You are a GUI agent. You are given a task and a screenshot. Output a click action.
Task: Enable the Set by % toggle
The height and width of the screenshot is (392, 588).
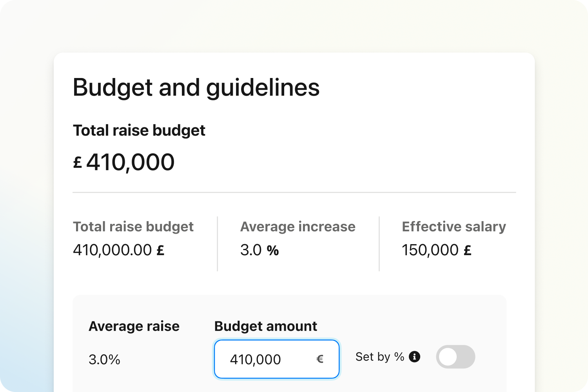pos(456,357)
